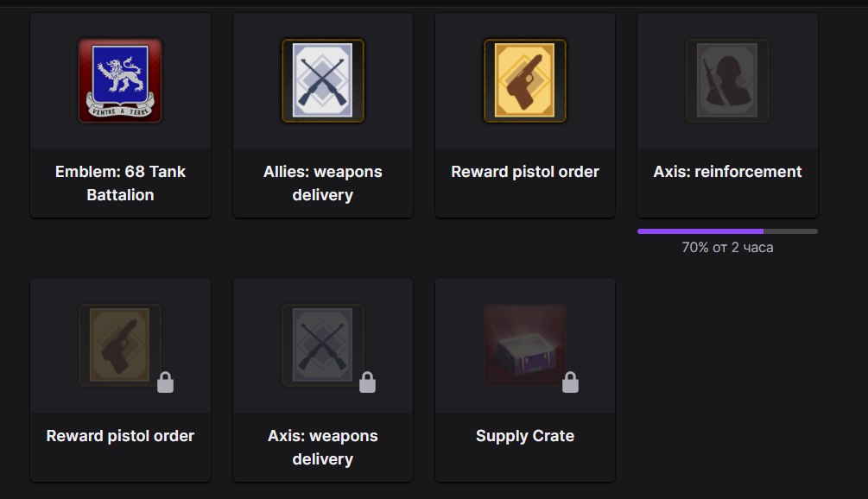Click the Supply Crate box icon
Screen dimensions: 868x499
point(525,344)
